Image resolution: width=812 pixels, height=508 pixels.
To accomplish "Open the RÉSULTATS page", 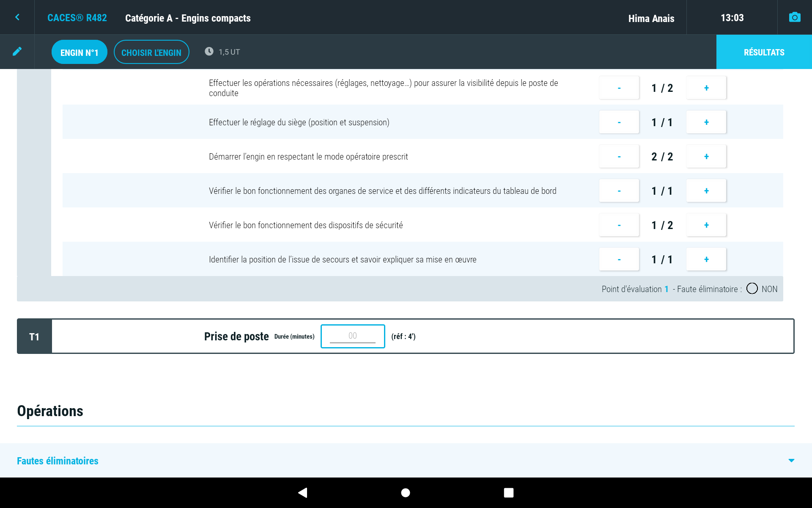I will 764,52.
